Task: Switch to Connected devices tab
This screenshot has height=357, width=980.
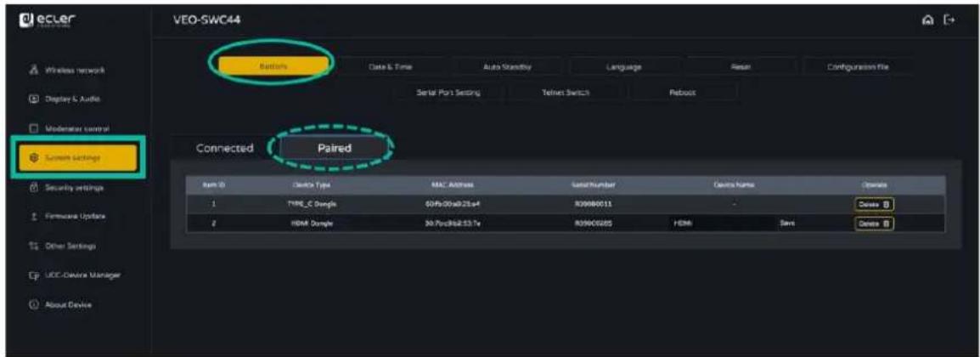Action: (225, 148)
